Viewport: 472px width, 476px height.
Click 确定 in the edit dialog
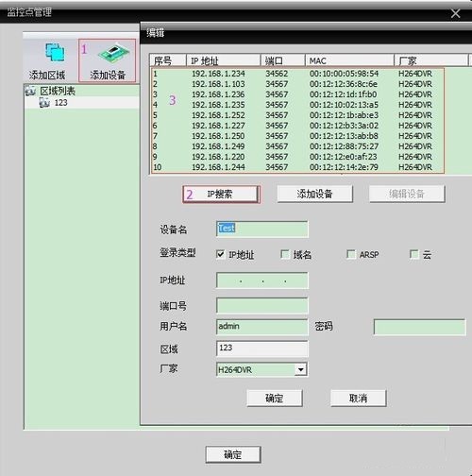point(275,399)
